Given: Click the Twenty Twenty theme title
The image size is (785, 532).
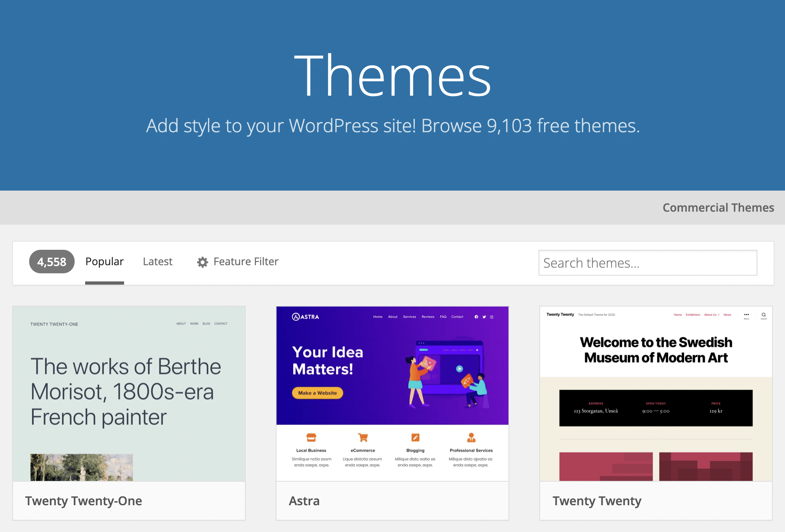Looking at the screenshot, I should tap(597, 501).
